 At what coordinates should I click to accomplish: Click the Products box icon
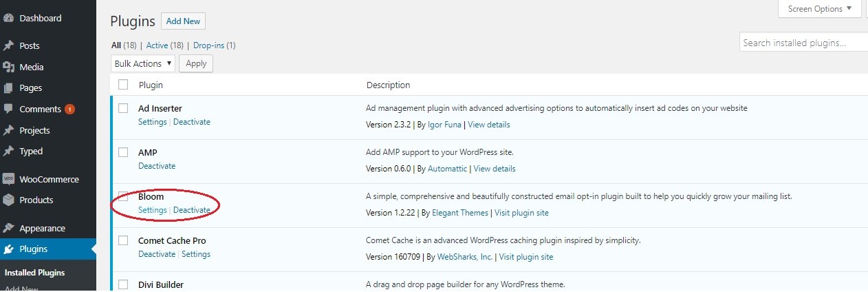coord(9,200)
